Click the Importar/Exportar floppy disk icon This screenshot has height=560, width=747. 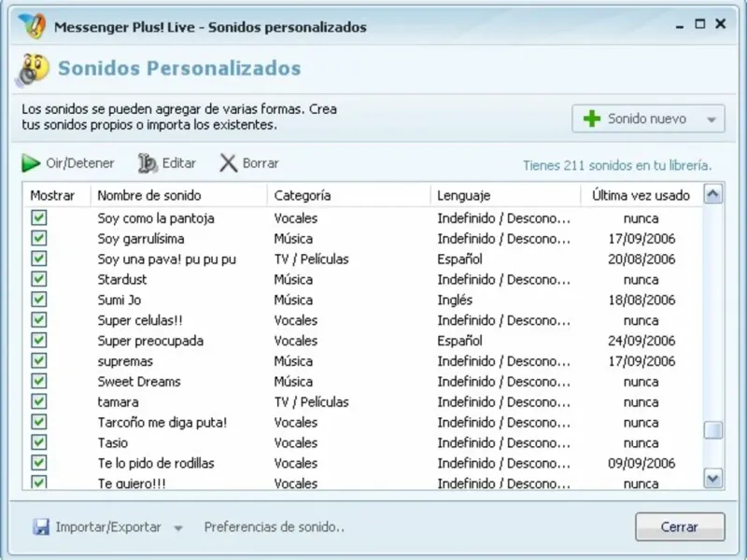(x=41, y=527)
